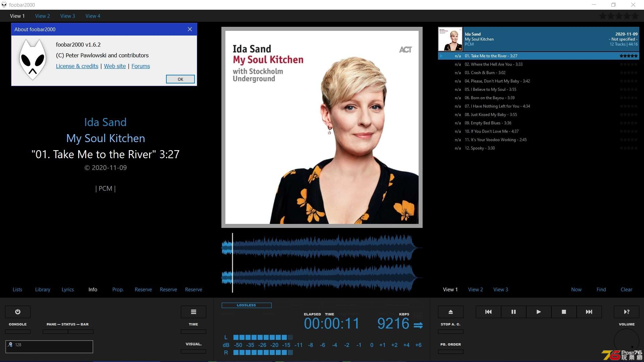The width and height of the screenshot is (644, 362).
Task: Click the search magnifier icon in the search box
Action: click(10, 345)
